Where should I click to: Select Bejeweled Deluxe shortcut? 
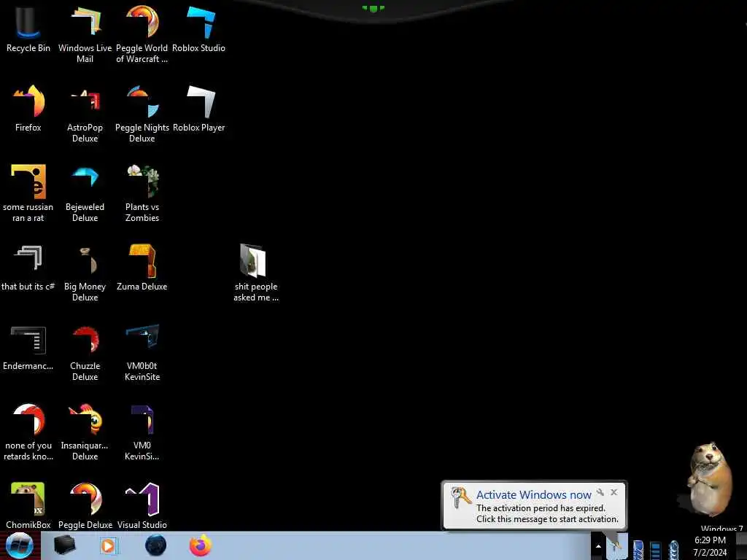[x=85, y=192]
